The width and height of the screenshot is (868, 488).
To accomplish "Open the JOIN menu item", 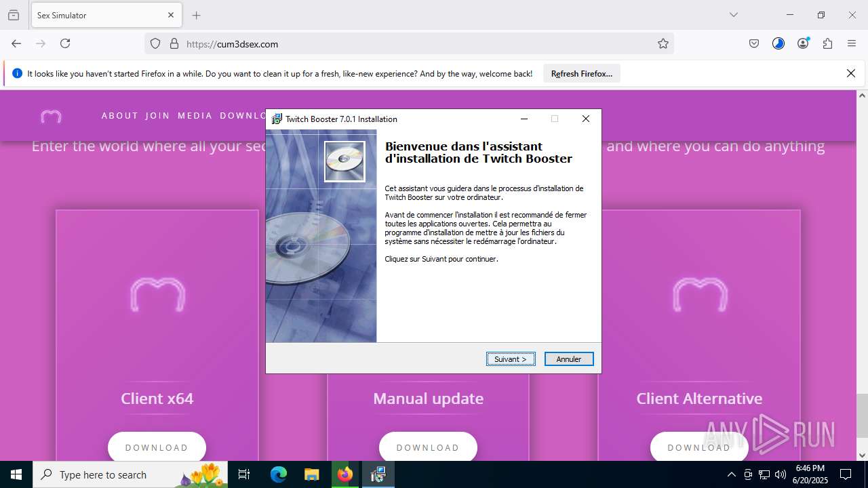I will pos(158,116).
